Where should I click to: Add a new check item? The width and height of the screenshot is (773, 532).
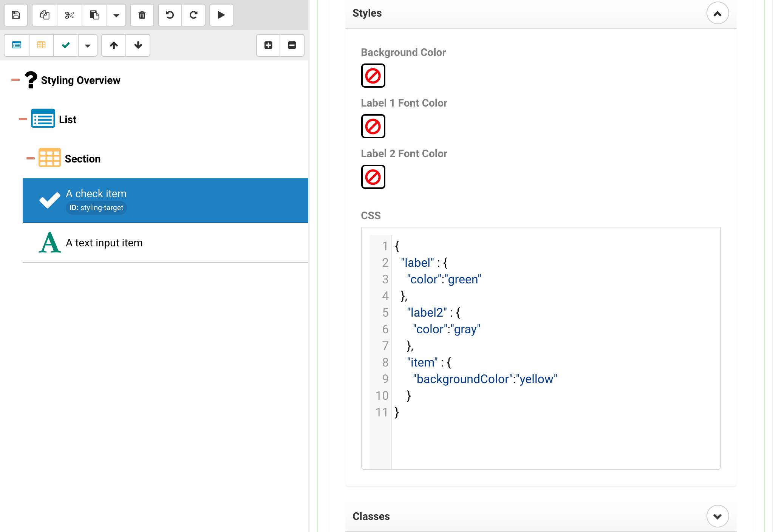(x=66, y=45)
